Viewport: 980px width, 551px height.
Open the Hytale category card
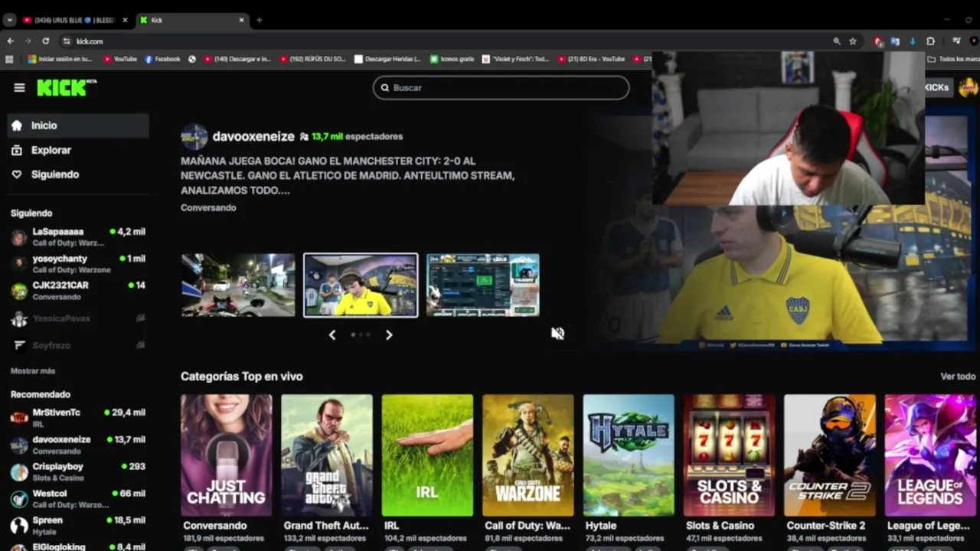(x=629, y=455)
